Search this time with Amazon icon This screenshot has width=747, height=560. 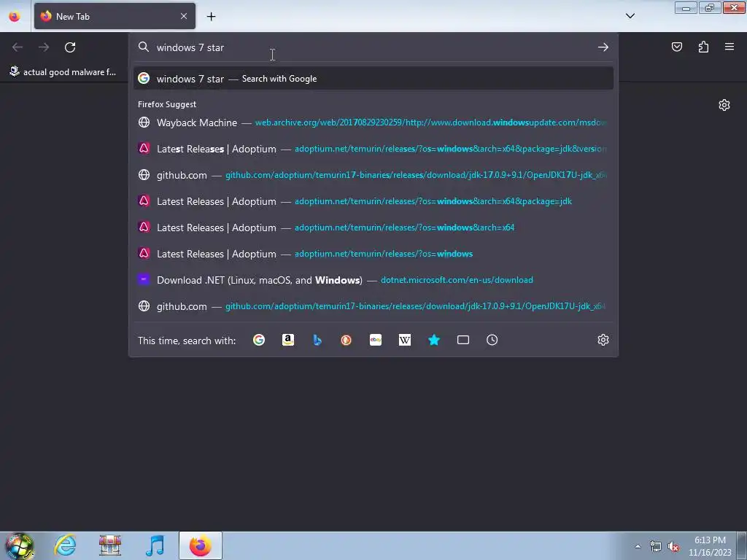287,340
